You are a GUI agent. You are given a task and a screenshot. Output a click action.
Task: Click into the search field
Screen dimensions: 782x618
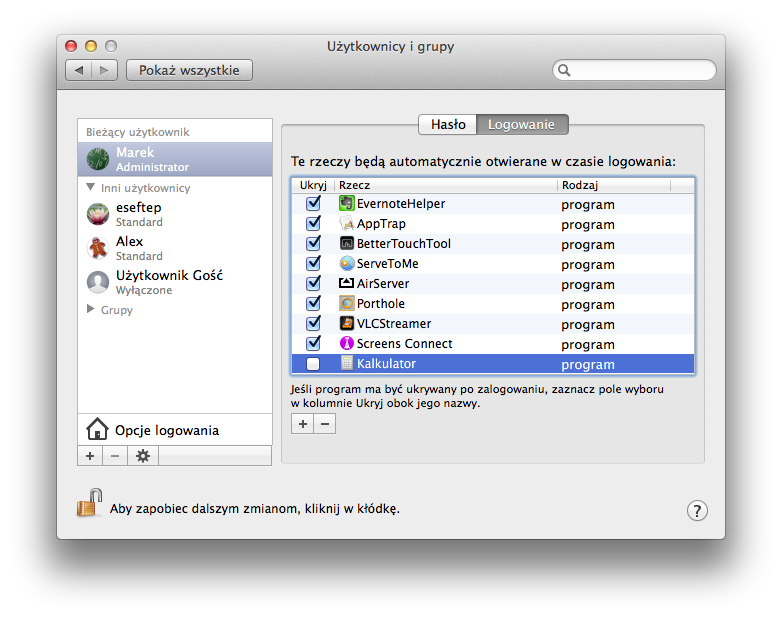click(634, 70)
